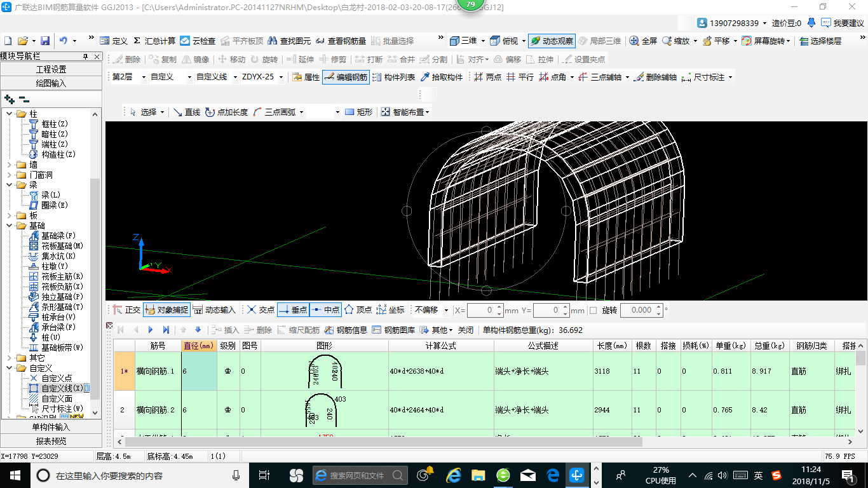Toggle 交点 intersection snap

point(261,310)
